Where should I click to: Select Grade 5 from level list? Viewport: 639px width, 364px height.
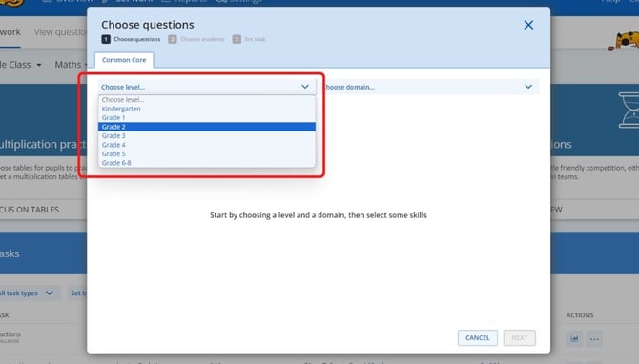click(x=207, y=153)
